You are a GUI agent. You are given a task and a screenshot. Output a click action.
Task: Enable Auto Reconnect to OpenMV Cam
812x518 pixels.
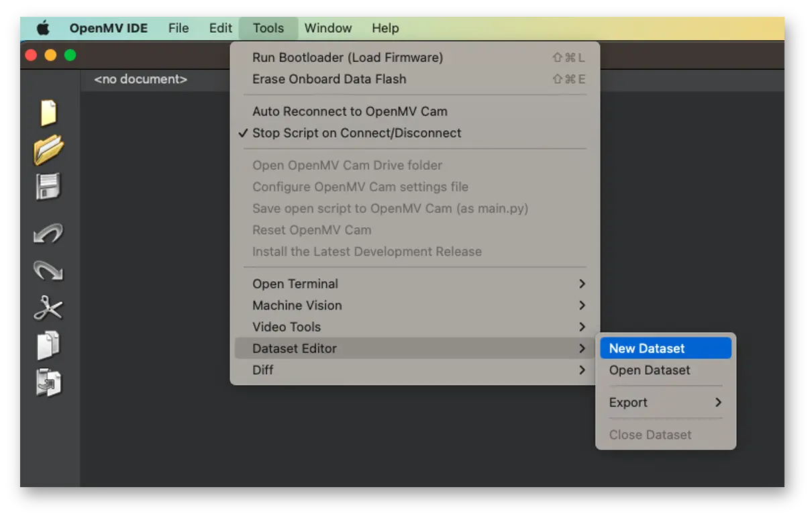350,111
